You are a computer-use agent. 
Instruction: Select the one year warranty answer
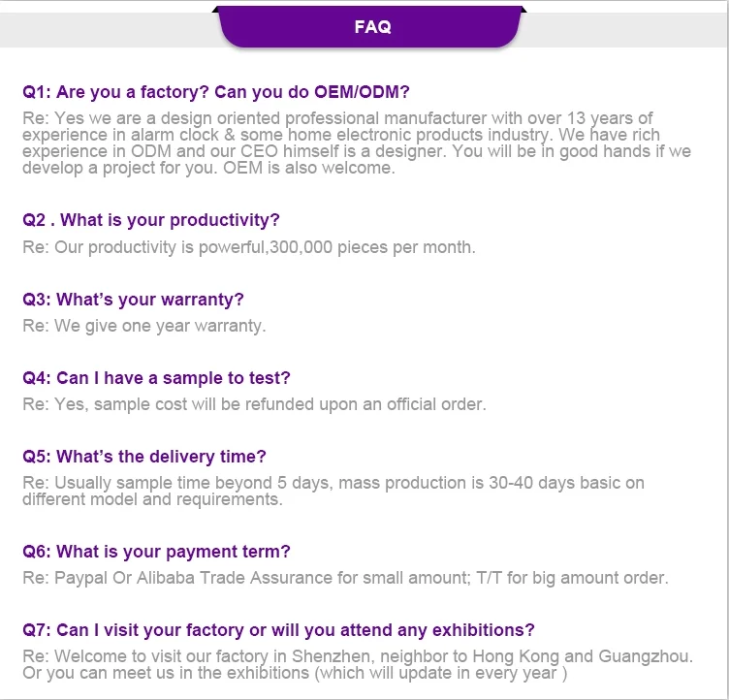click(144, 326)
